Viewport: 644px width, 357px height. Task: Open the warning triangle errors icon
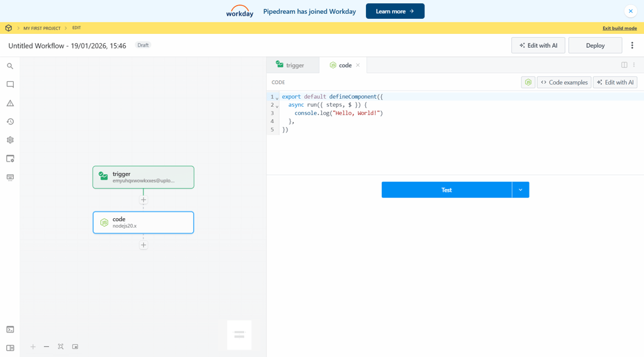tap(10, 103)
